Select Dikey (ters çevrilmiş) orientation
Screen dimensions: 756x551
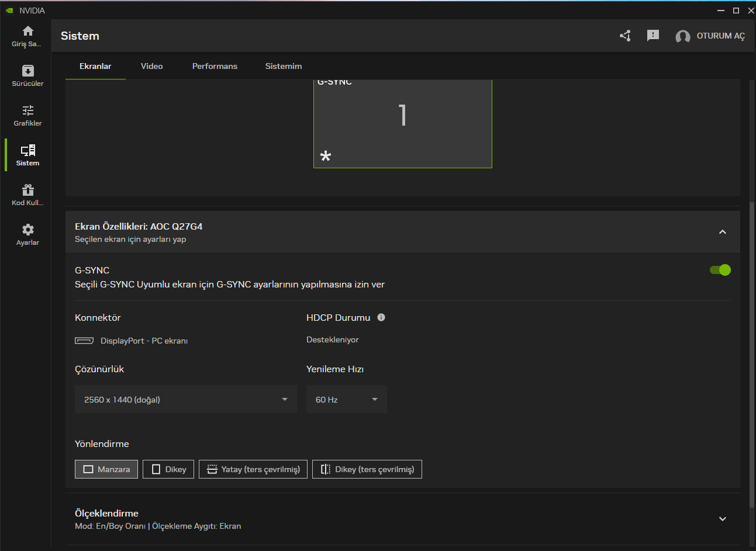pos(367,469)
